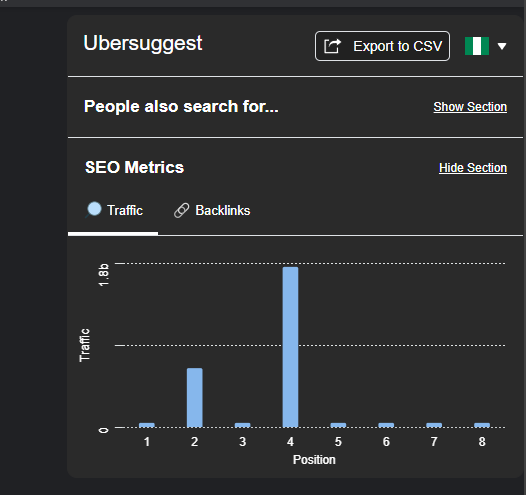
Task: Click the traffic bar for position 1
Action: 147,425
